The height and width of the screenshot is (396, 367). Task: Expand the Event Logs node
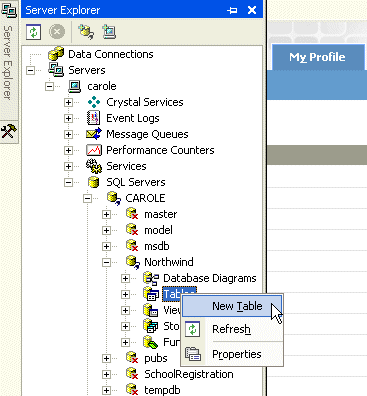click(68, 118)
